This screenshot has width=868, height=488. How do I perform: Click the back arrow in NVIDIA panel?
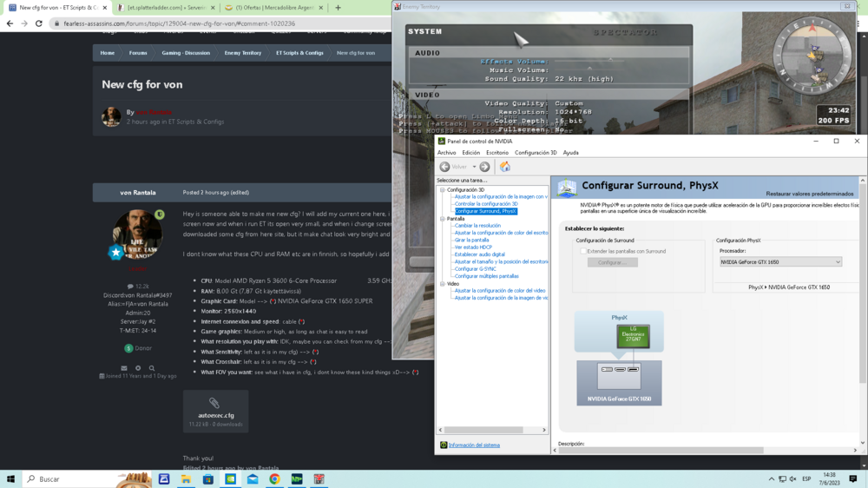(x=444, y=167)
